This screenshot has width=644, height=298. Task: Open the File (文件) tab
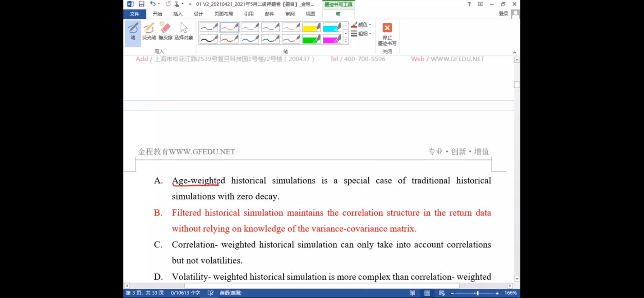pyautogui.click(x=134, y=14)
